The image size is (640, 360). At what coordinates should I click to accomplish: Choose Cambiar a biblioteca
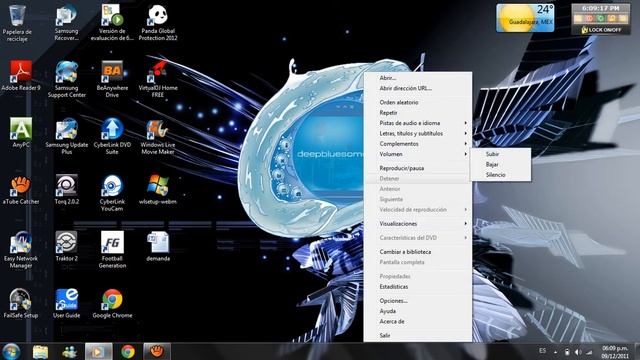coord(418,252)
